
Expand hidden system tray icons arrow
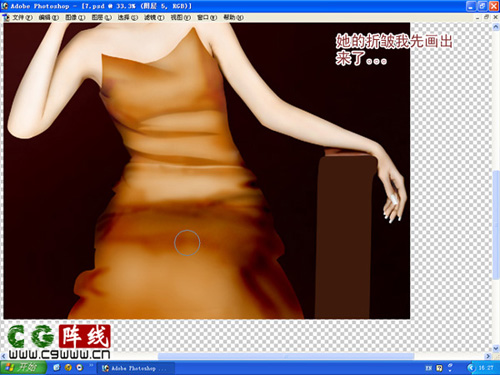[471, 368]
